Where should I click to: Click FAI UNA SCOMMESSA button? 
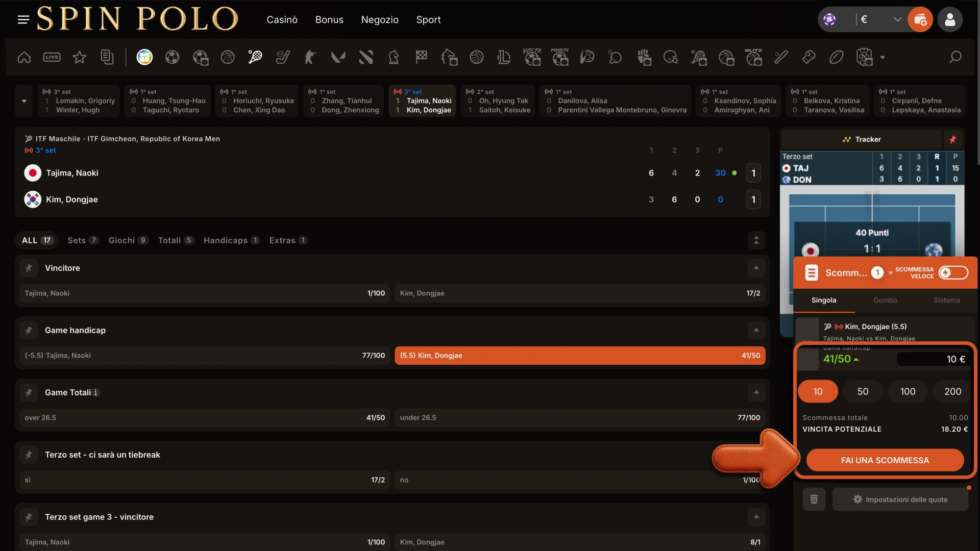point(885,460)
